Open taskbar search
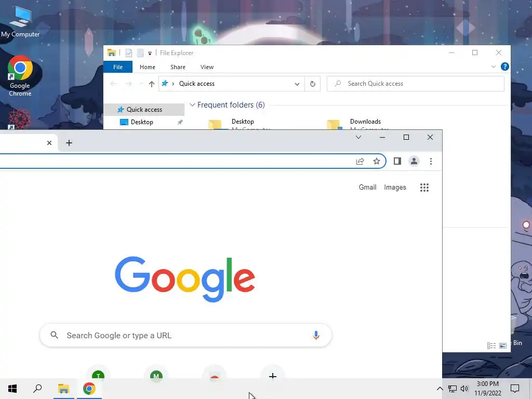The image size is (532, 399). (x=37, y=389)
